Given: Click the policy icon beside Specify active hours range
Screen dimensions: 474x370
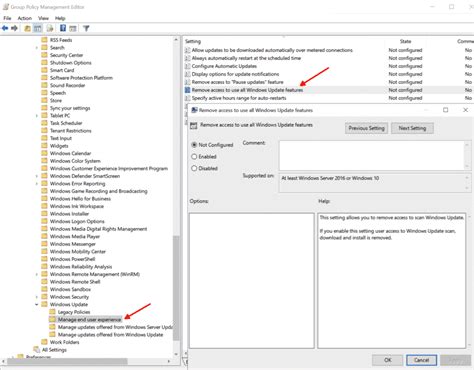Looking at the screenshot, I should 188,98.
